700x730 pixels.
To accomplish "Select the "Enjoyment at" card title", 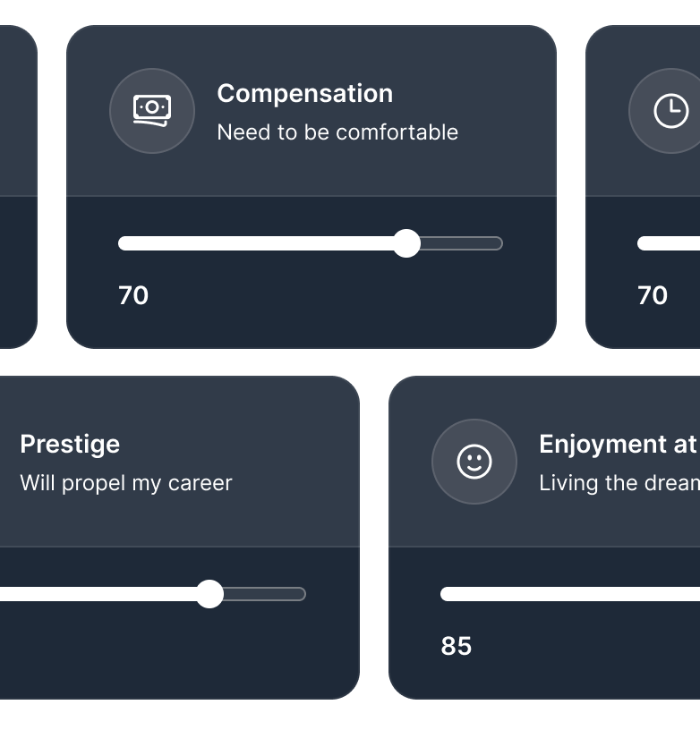I will (618, 445).
